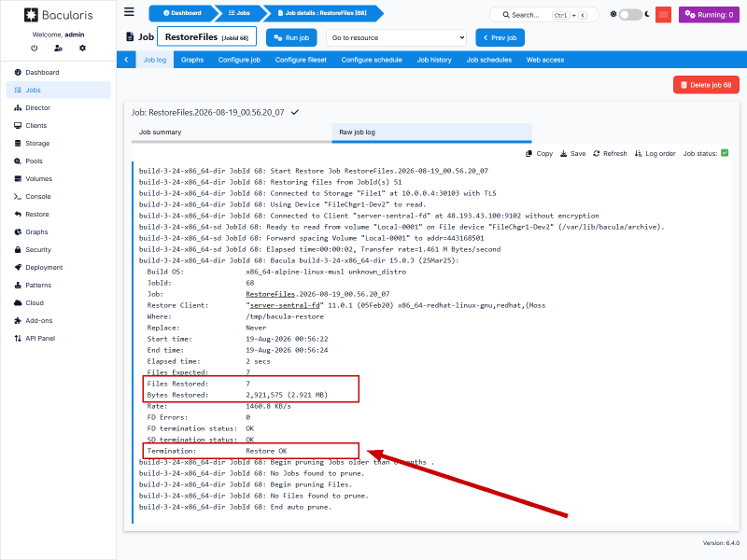The width and height of the screenshot is (747, 560).
Task: Open Dashboard in sidebar
Action: click(x=58, y=73)
